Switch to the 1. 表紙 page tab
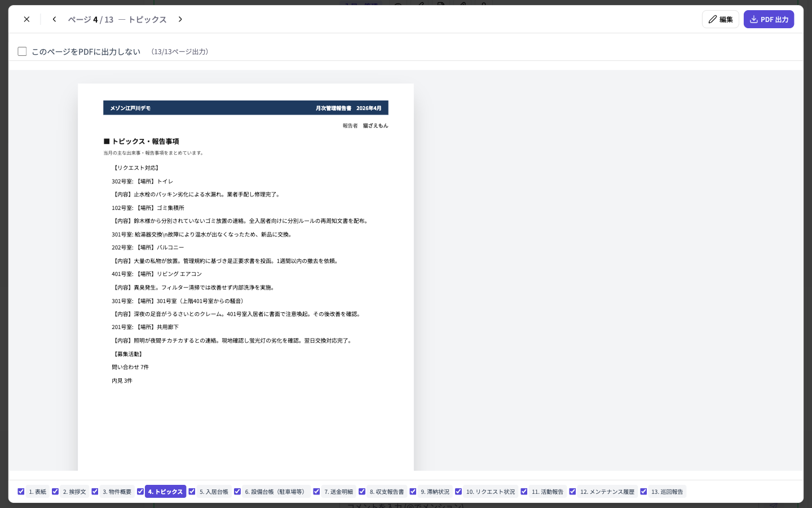 click(x=38, y=492)
